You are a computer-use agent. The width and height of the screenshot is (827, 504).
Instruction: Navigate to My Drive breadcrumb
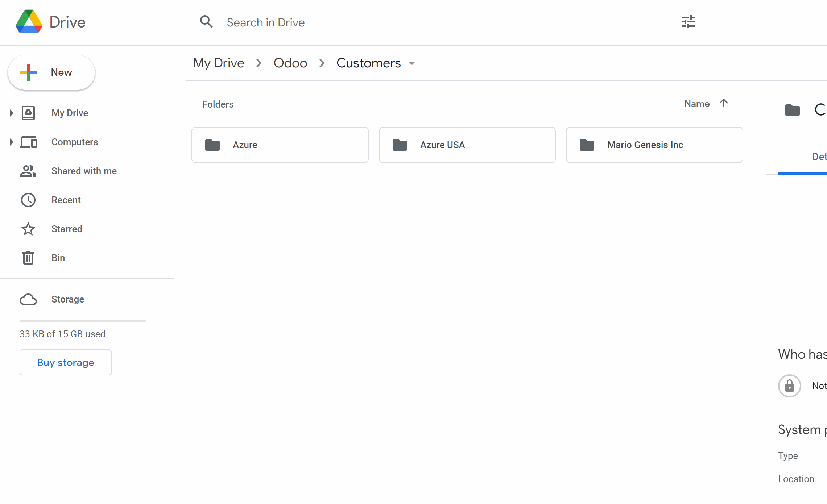point(219,63)
